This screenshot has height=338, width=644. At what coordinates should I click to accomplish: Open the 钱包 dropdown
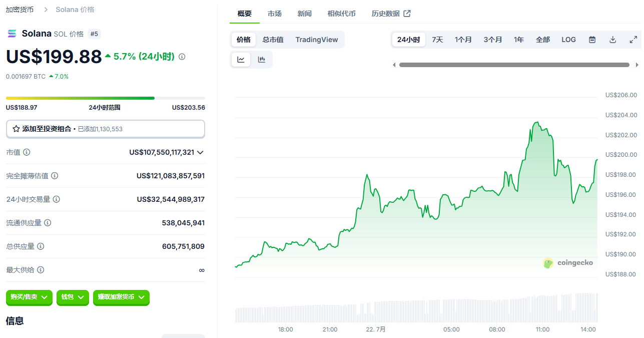click(x=73, y=297)
